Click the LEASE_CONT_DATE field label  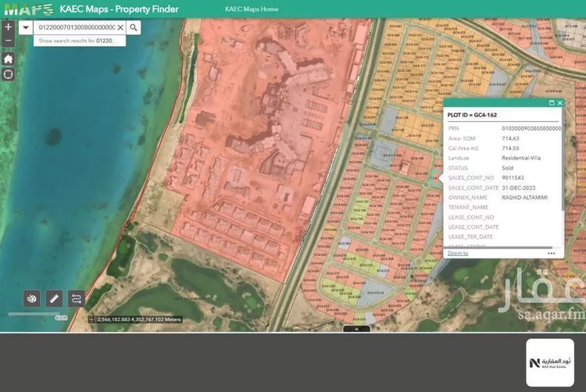[x=473, y=227]
